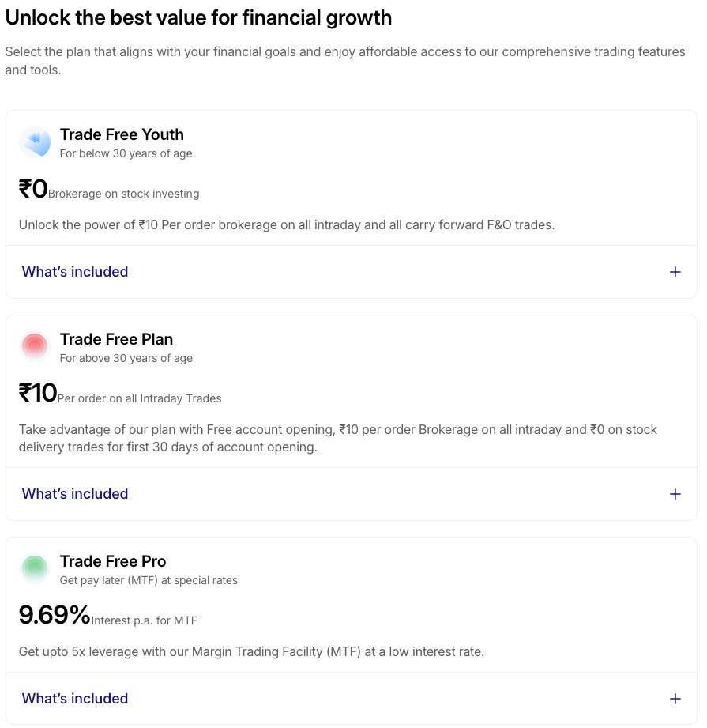707x728 pixels.
Task: Click the red Trade Free Plan icon
Action: tap(35, 346)
